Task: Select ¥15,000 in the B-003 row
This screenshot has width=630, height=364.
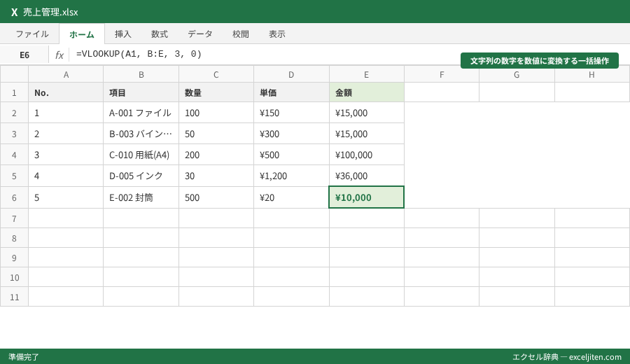Action: click(366, 134)
